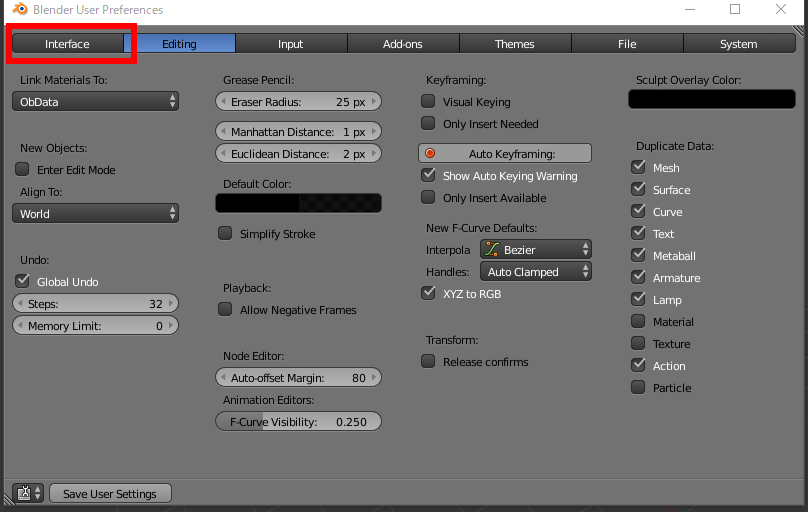Toggle Action duplicate data checkbox
This screenshot has width=808, height=512.
pyautogui.click(x=638, y=366)
